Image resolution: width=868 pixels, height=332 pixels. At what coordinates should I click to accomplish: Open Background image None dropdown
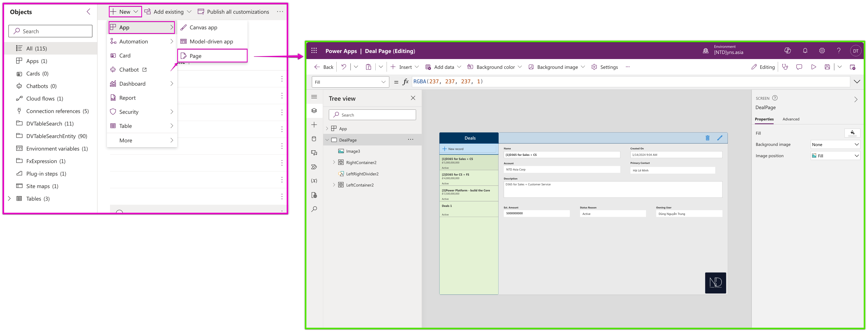point(835,145)
